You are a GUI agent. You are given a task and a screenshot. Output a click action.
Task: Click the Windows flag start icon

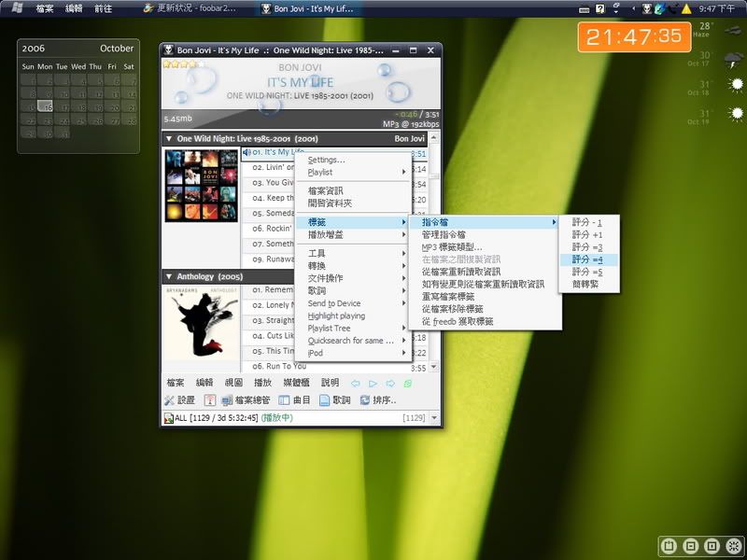pyautogui.click(x=17, y=8)
